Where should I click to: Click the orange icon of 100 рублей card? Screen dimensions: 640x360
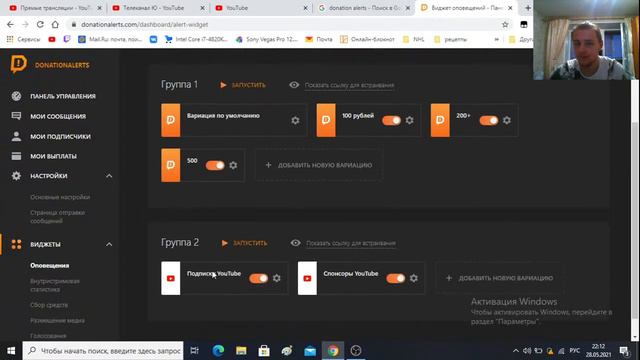[x=326, y=120]
